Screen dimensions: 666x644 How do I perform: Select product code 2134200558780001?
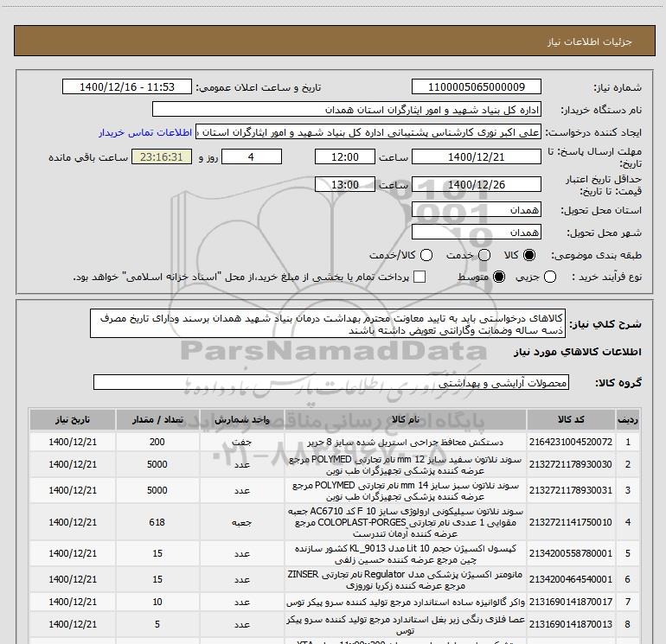(x=571, y=553)
